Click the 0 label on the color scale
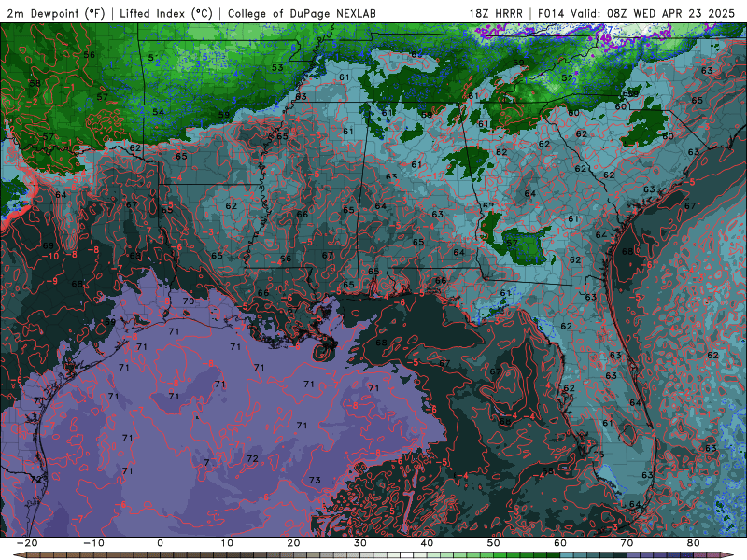This screenshot has width=747, height=560. [x=160, y=543]
